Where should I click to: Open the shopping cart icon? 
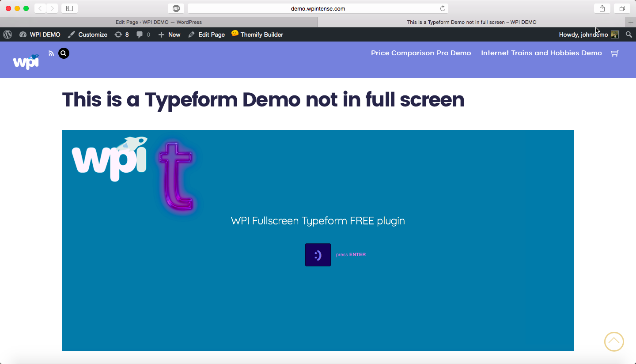point(615,53)
